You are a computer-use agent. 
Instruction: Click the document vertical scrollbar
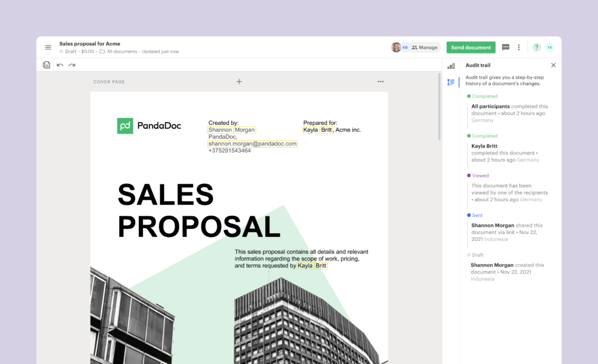pos(440,108)
